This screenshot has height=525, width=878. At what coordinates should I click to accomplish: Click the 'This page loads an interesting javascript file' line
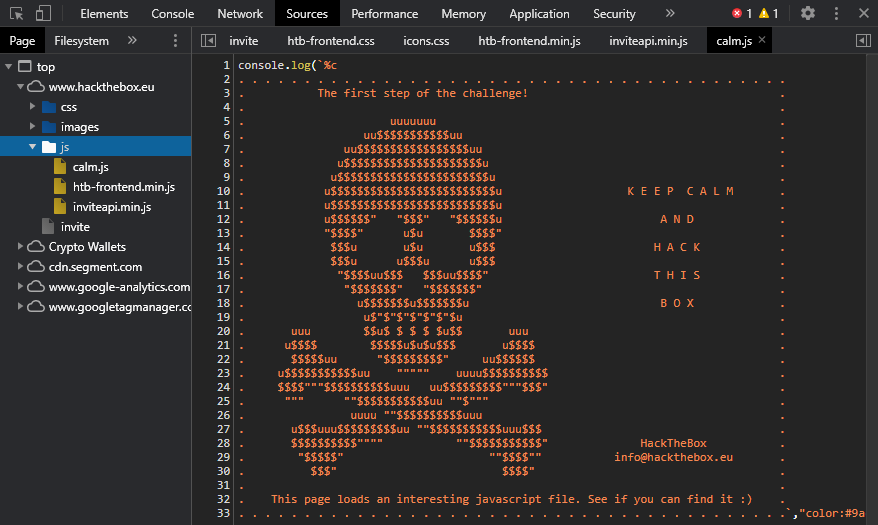tap(512, 499)
